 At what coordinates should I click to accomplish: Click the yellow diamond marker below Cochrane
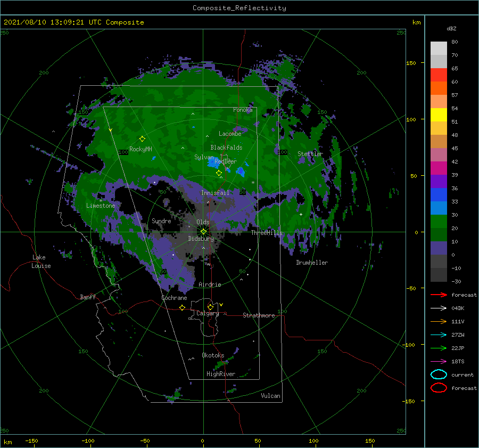(x=182, y=307)
